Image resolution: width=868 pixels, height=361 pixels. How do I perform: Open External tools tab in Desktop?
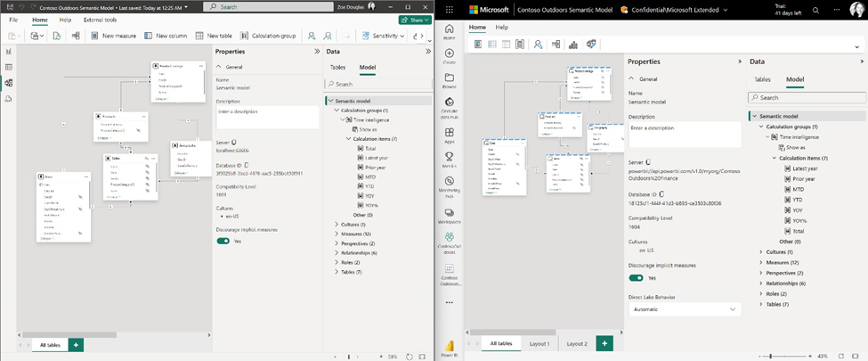pos(100,20)
